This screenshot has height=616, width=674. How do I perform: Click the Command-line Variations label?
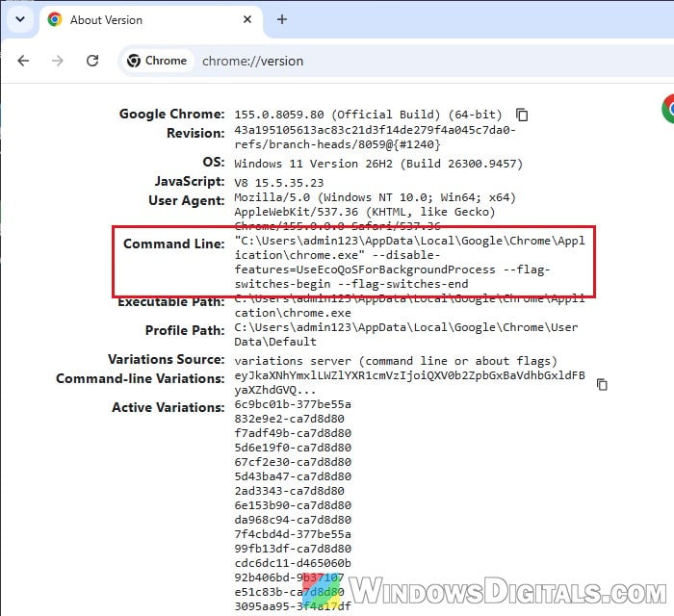pos(141,378)
